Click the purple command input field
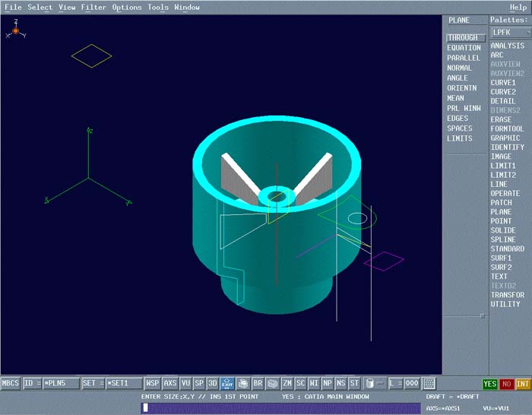 280,408
